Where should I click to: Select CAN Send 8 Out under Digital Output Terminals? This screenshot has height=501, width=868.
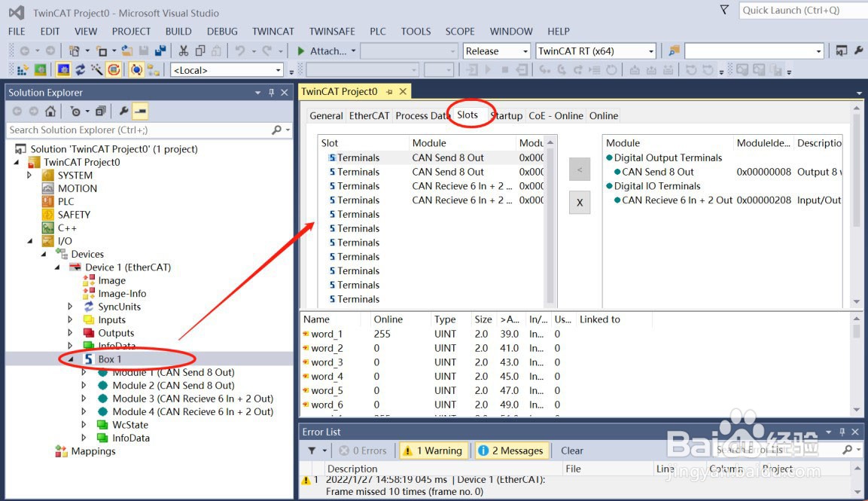point(657,173)
